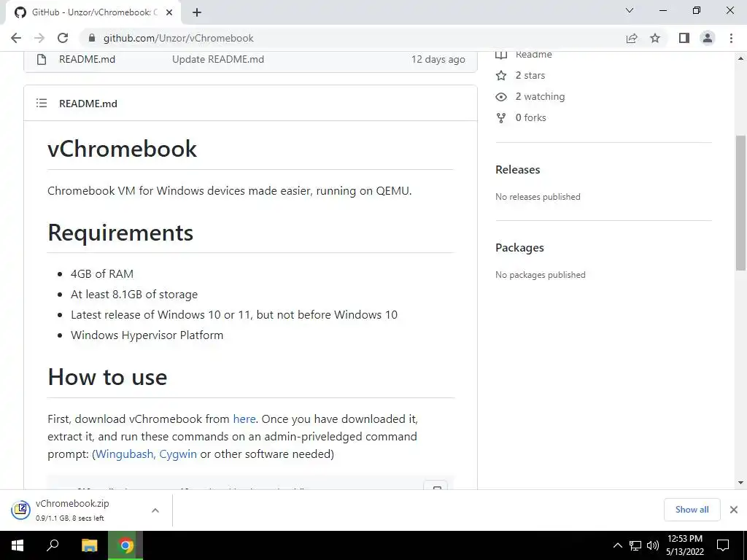The width and height of the screenshot is (747, 560).
Task: Click the padlock site info icon
Action: (92, 38)
